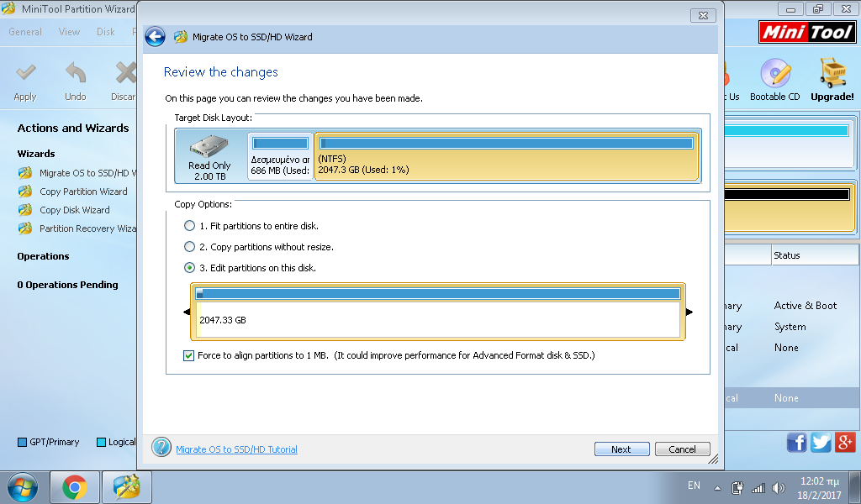Launch Partition Recovery Wizard from sidebar
The image size is (861, 504).
click(77, 228)
